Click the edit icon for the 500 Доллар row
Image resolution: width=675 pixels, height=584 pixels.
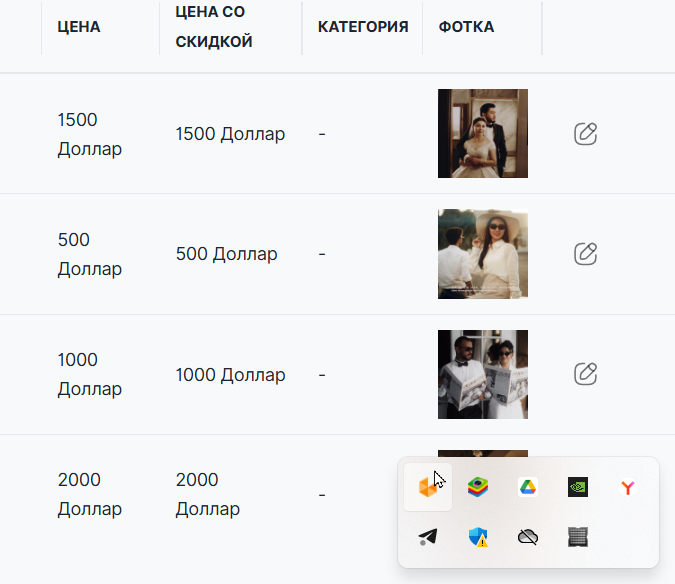585,254
